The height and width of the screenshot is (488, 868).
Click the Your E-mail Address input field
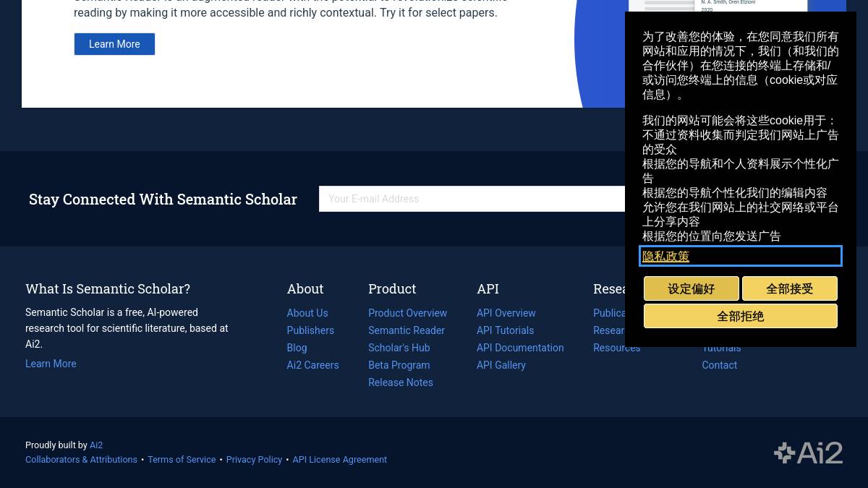tap(472, 199)
